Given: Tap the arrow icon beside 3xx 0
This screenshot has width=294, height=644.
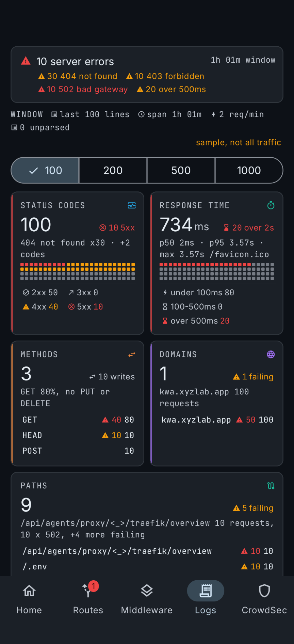Looking at the screenshot, I should tap(71, 293).
